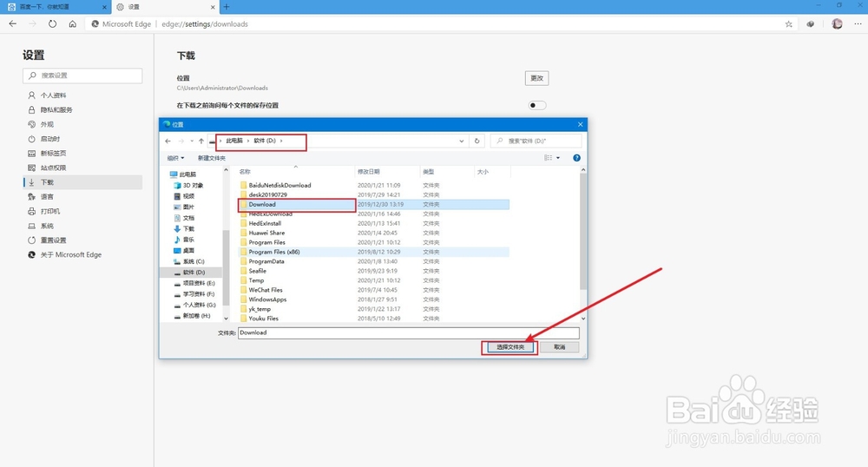Open 启动时 settings section

click(82, 138)
